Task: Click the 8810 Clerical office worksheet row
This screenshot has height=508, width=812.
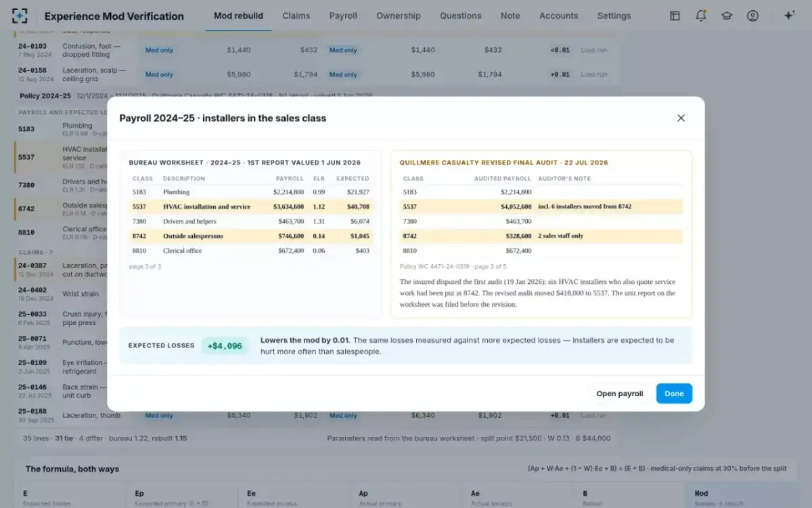Action: (250, 251)
